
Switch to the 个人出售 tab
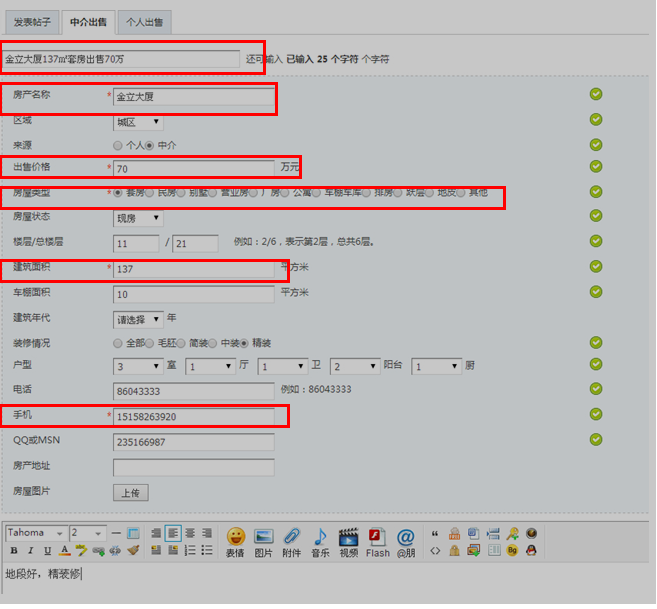tap(144, 21)
